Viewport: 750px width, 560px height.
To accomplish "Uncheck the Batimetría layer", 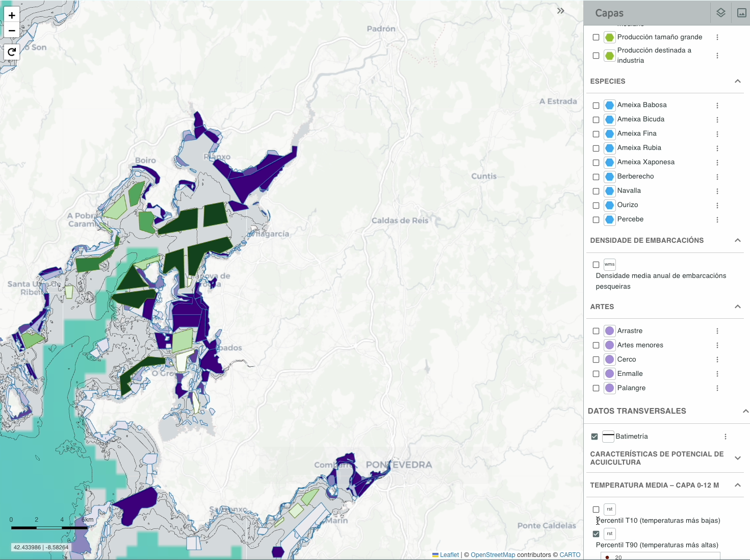I will coord(594,437).
